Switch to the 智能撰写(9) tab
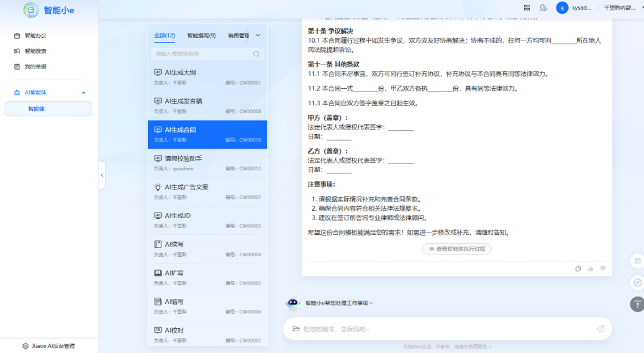The height and width of the screenshot is (353, 644). point(201,36)
